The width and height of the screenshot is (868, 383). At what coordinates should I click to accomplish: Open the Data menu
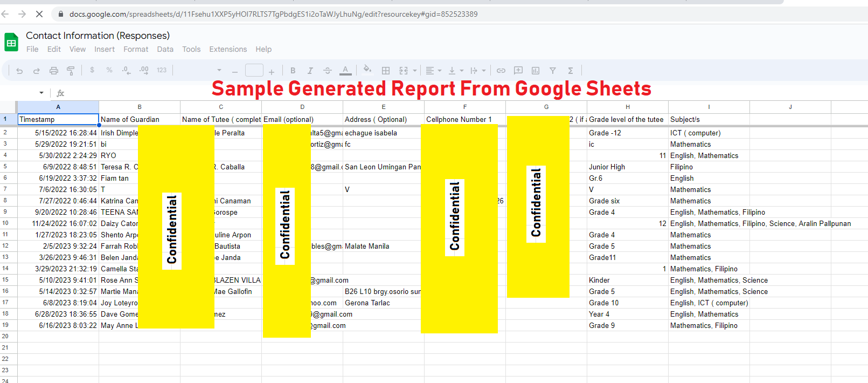coord(165,49)
